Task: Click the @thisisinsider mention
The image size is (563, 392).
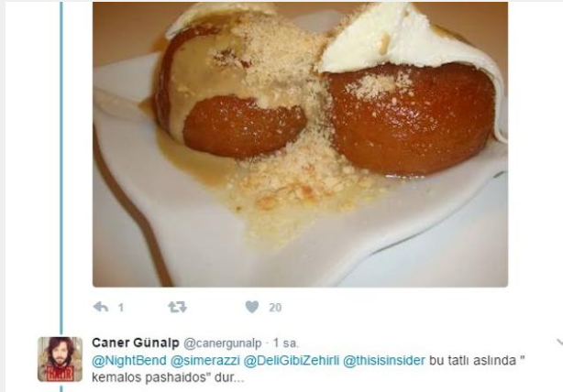Action: coord(384,361)
